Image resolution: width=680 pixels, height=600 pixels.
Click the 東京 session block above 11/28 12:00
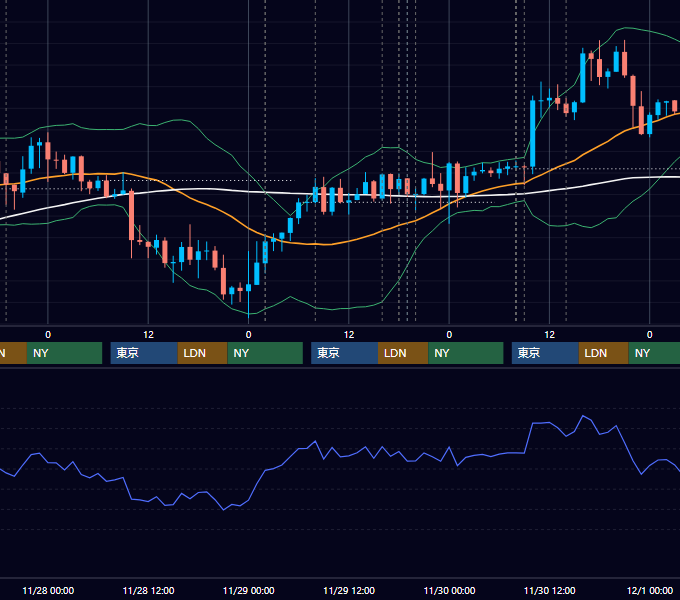pos(144,353)
